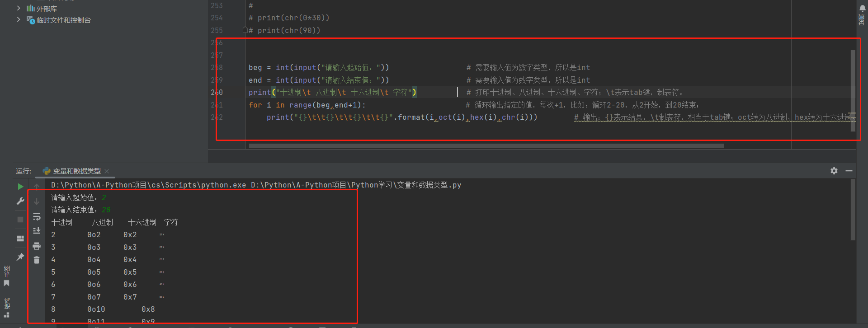
Task: Click the '0o6' value in console output
Action: coord(94,284)
